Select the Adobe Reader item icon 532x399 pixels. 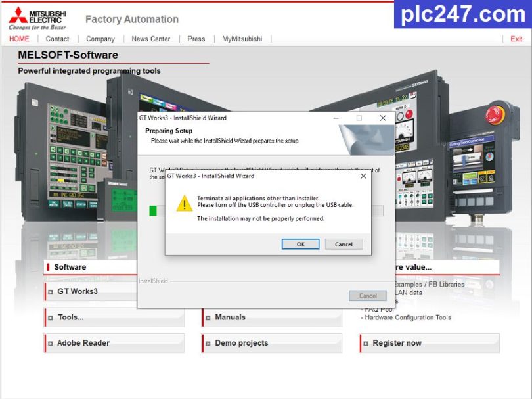[x=51, y=342]
